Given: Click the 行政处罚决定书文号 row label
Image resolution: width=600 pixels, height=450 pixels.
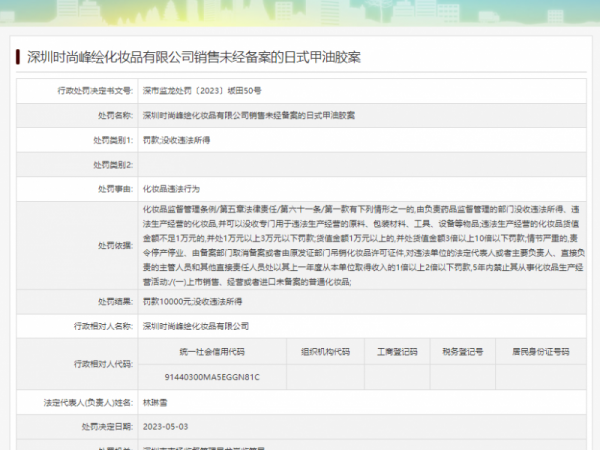Looking at the screenshot, I should [x=95, y=90].
